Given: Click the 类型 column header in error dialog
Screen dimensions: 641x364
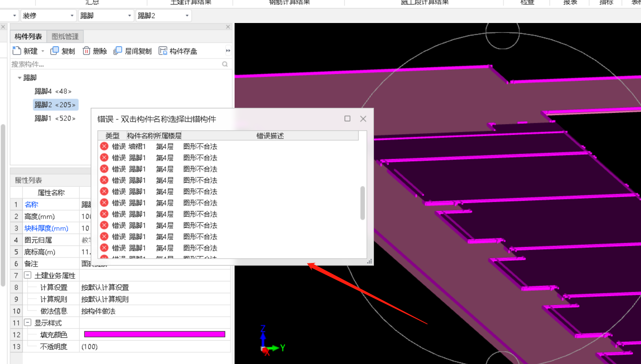Looking at the screenshot, I should point(112,135).
